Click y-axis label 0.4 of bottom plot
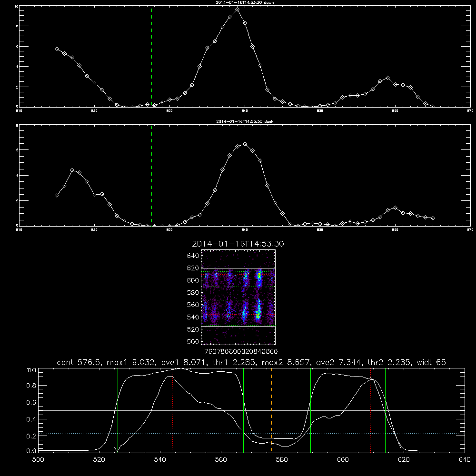 [31, 419]
